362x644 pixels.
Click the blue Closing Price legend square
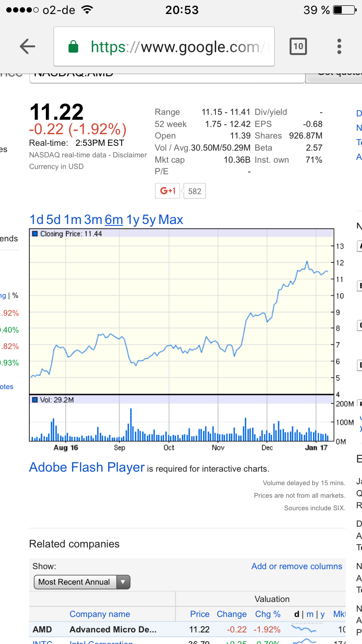point(35,234)
